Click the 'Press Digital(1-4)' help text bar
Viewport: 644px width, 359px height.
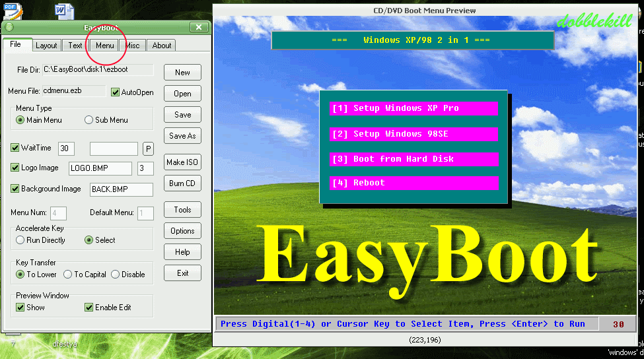[x=407, y=324]
